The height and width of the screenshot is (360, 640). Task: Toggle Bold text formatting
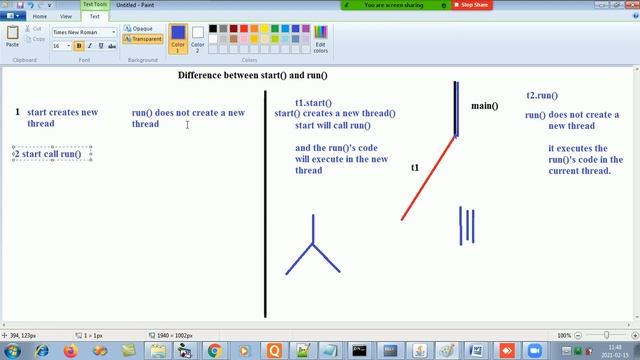[79, 46]
